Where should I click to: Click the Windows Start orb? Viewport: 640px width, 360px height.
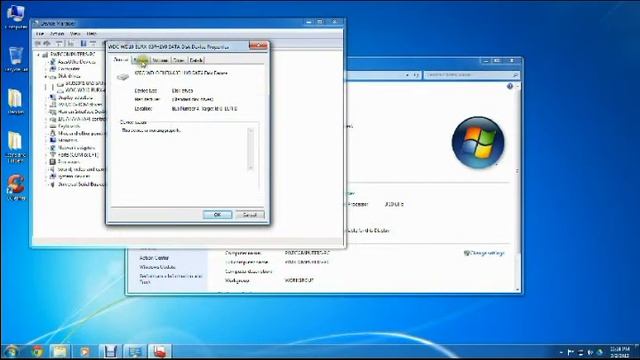click(x=11, y=351)
